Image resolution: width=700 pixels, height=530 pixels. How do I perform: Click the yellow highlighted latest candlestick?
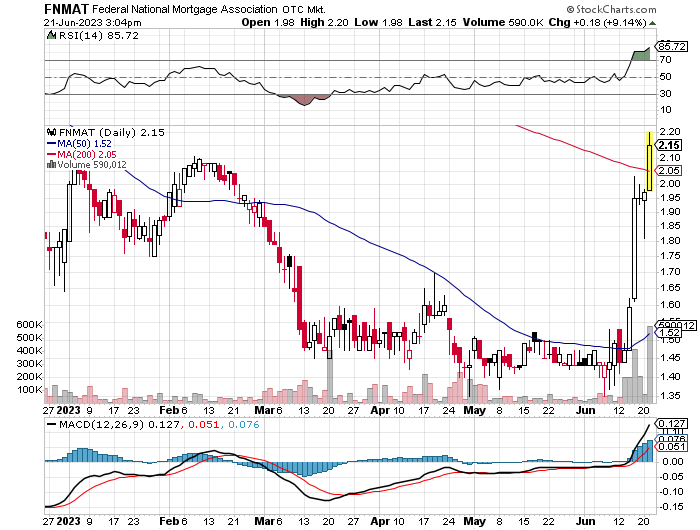tap(650, 162)
